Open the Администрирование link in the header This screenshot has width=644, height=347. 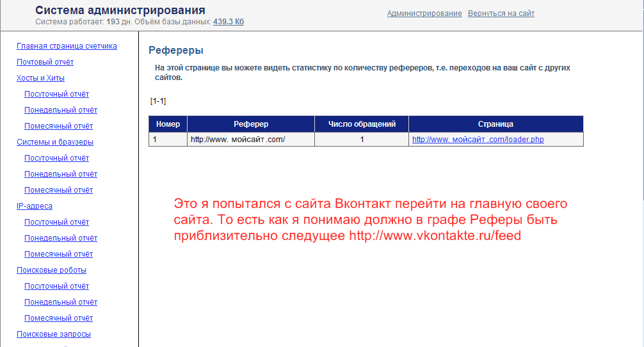[424, 13]
